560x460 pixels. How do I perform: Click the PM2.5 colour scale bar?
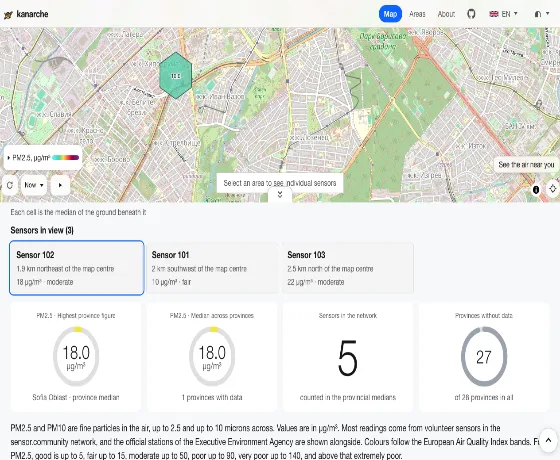pos(65,158)
